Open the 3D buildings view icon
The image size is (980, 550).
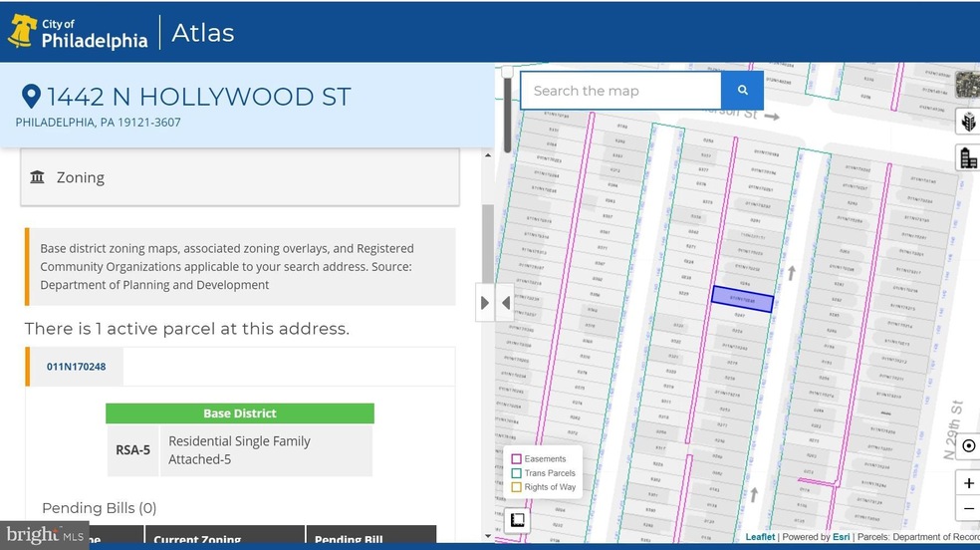point(967,123)
